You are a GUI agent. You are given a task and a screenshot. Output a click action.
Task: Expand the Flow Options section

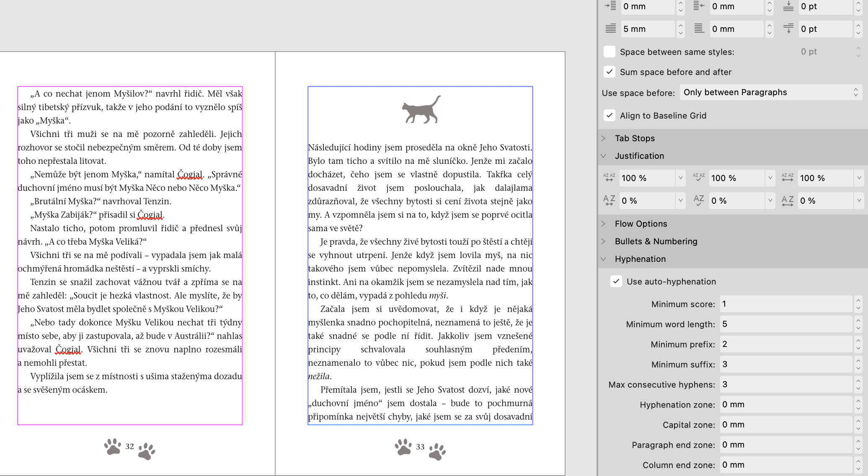604,224
